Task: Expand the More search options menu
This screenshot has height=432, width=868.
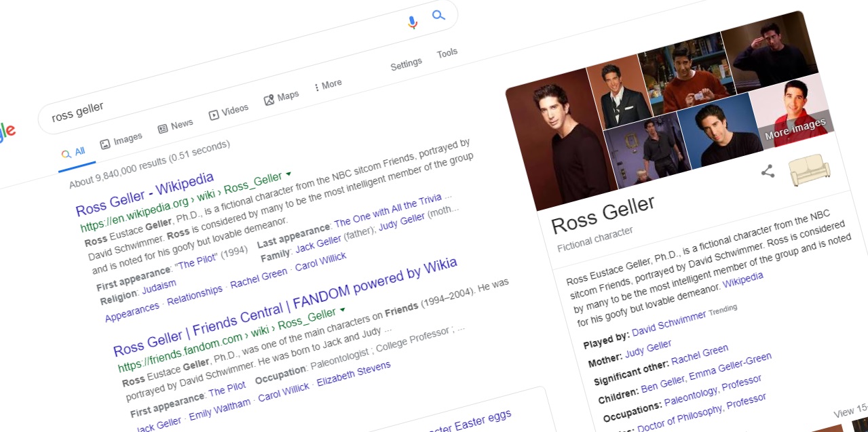Action: click(328, 85)
